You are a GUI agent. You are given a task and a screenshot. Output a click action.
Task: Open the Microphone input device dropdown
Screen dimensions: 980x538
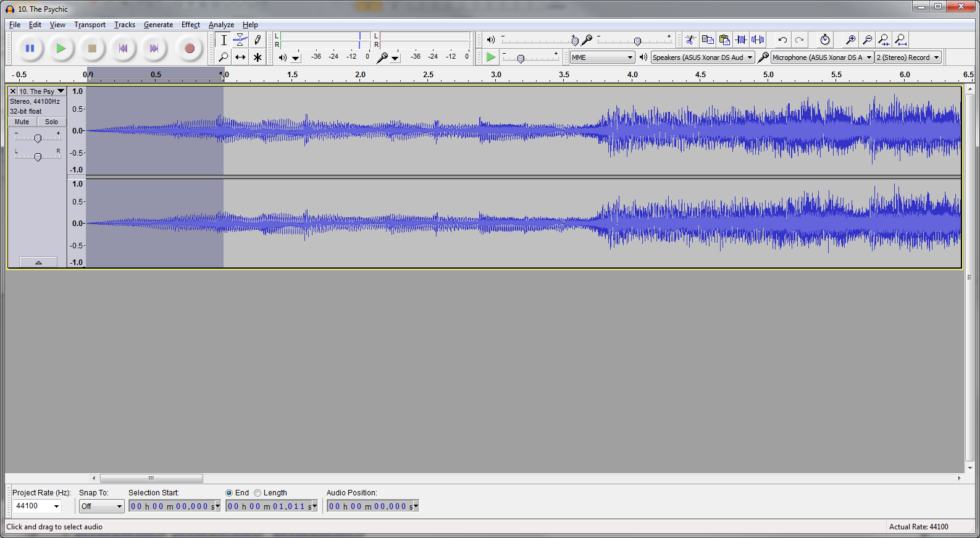(x=822, y=57)
